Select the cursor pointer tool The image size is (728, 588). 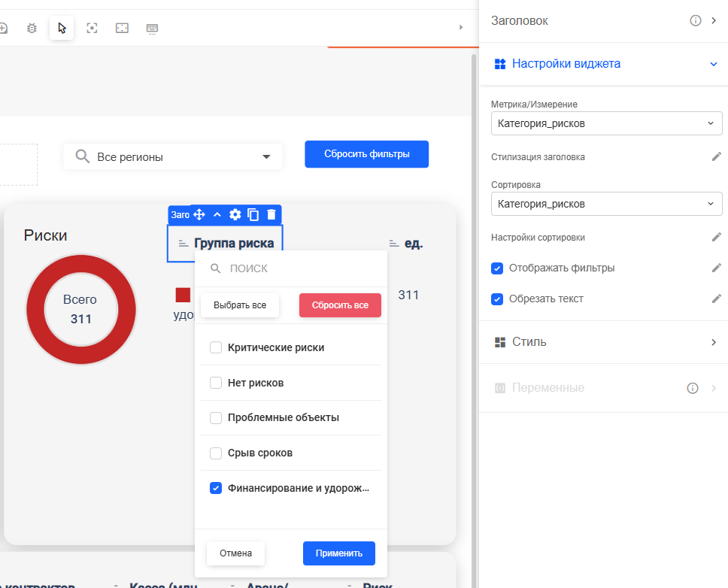pyautogui.click(x=62, y=29)
